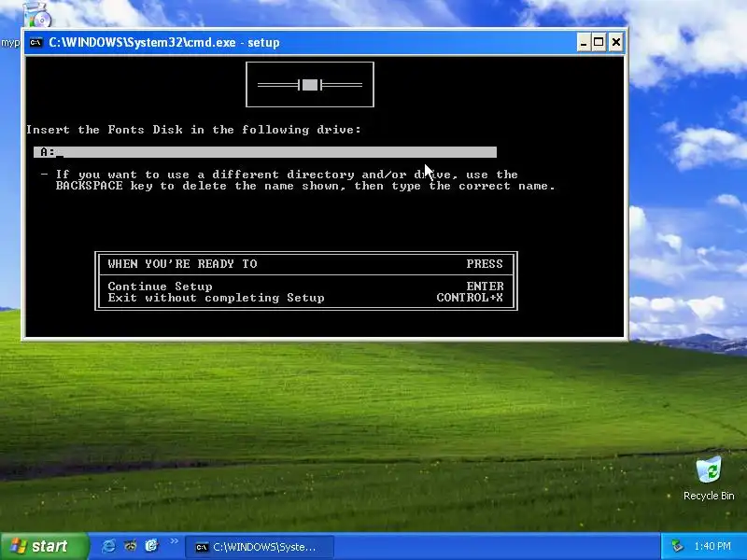
Task: Close the cmd.exe setup window
Action: tap(615, 42)
